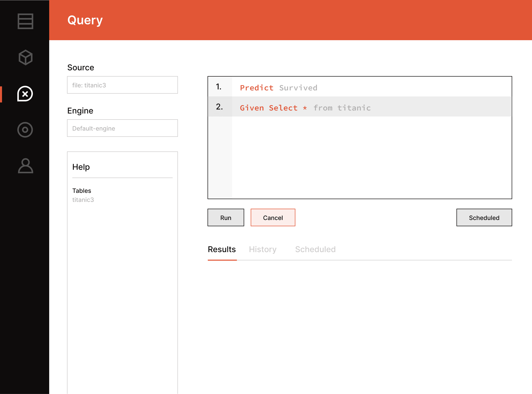Click the cube models sidebar icon

point(25,58)
